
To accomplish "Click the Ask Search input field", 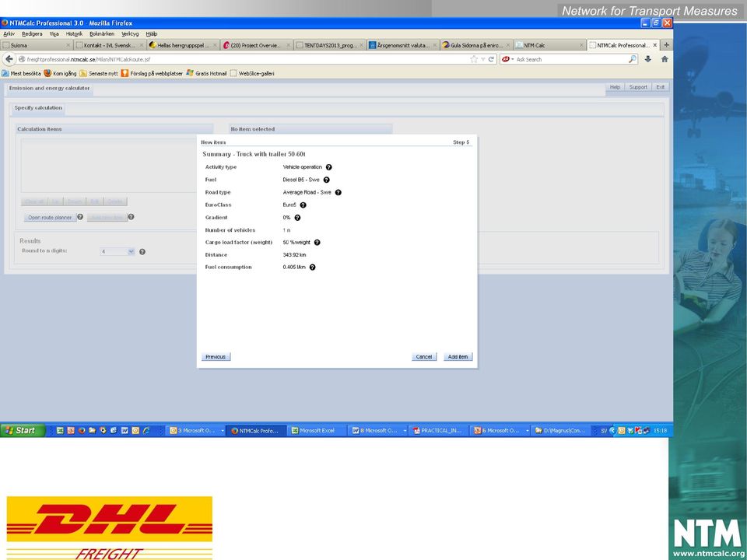I will [x=570, y=59].
